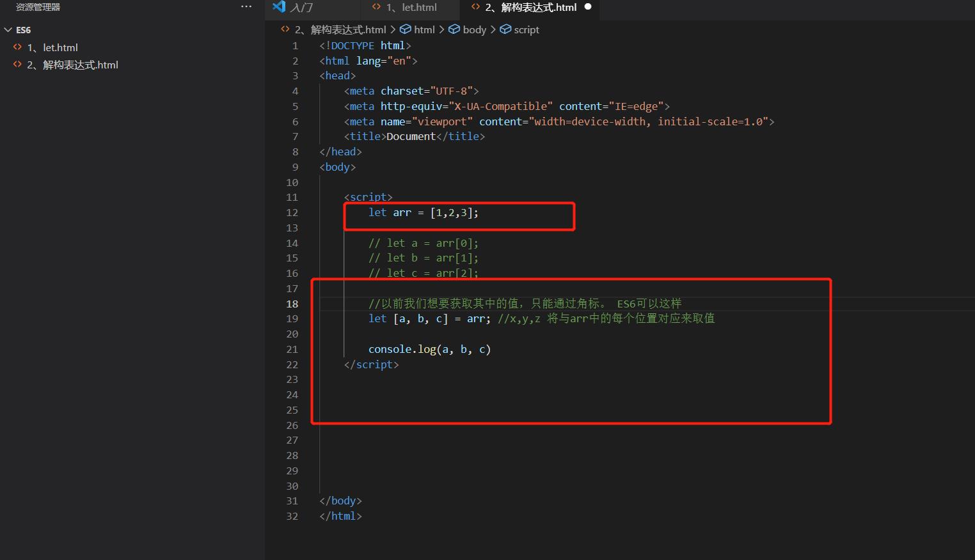Click the <html lang="en"> line
Image resolution: width=975 pixels, height=560 pixels.
pos(369,61)
